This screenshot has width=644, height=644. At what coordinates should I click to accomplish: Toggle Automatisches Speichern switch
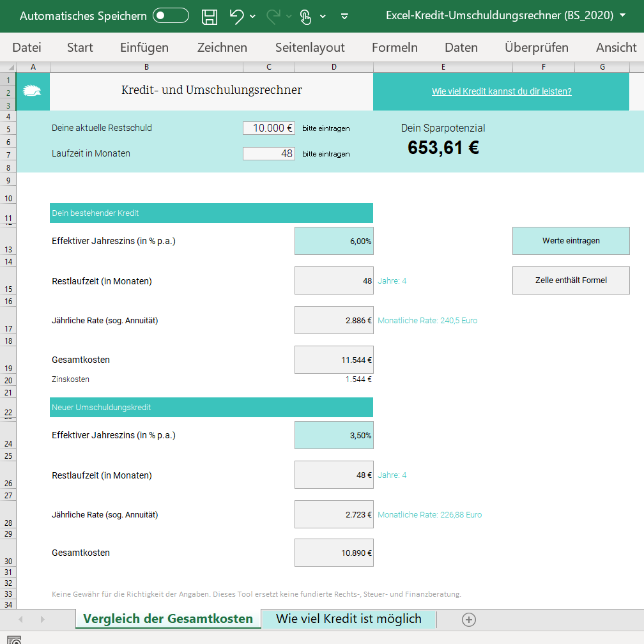tap(171, 15)
